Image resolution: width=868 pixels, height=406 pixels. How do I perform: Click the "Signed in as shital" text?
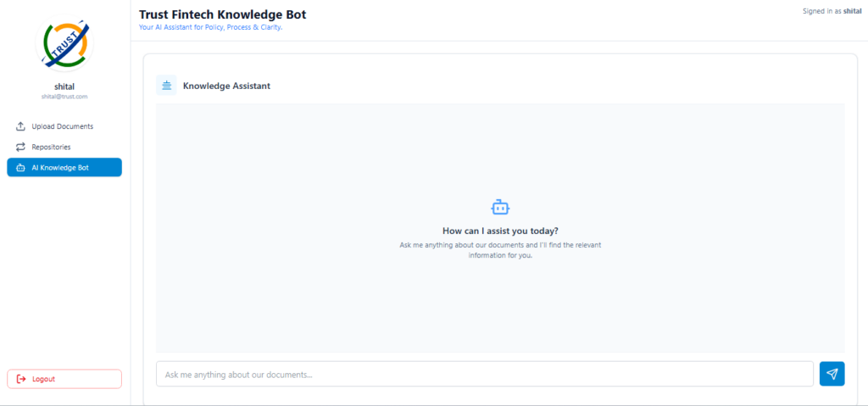point(832,11)
